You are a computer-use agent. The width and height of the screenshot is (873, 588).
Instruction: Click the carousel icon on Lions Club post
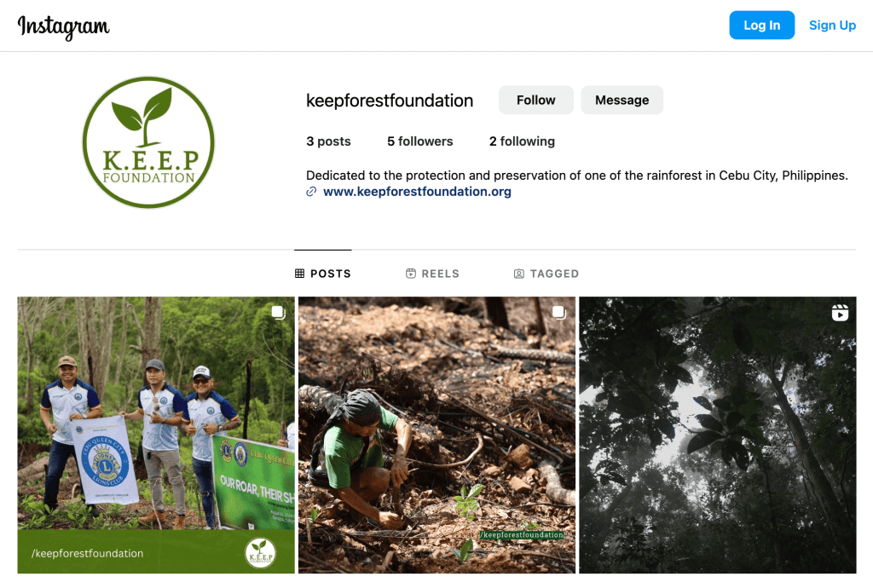coord(279,313)
